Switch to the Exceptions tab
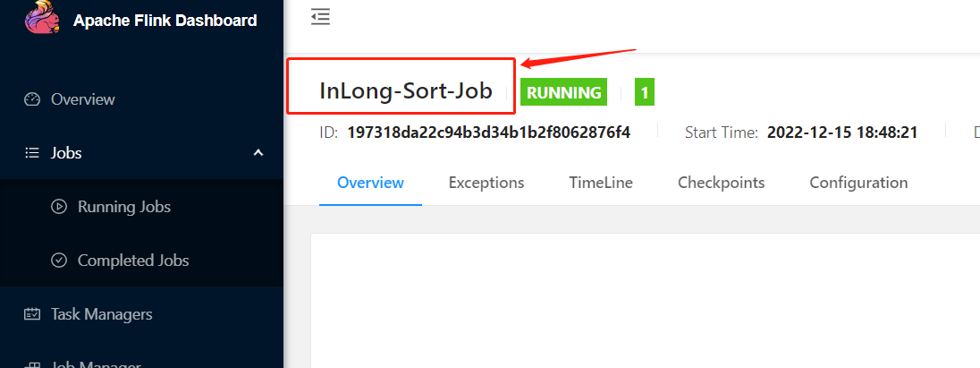 486,183
